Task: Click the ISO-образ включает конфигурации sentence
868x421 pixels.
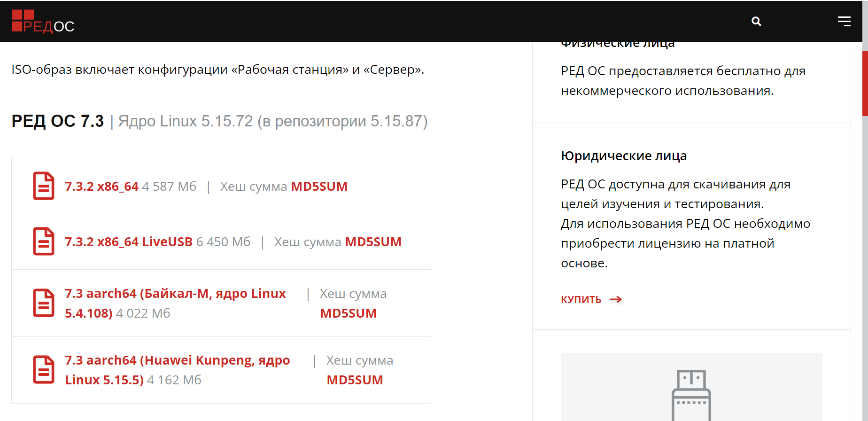Action: 218,70
